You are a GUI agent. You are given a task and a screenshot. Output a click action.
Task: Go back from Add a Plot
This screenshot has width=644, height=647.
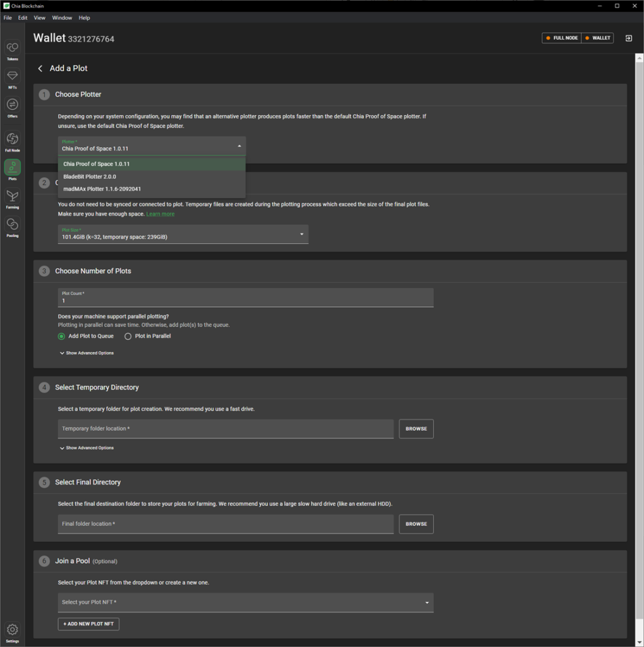(x=40, y=68)
